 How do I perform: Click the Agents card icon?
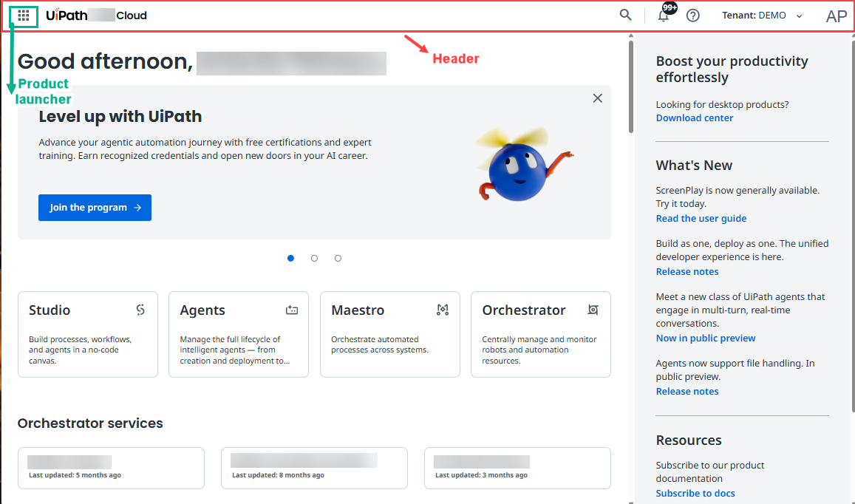click(292, 310)
